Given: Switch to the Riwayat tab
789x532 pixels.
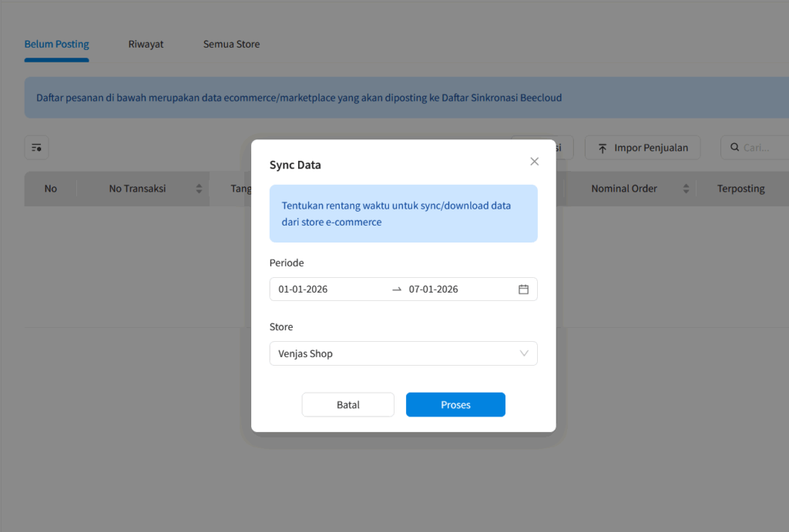Looking at the screenshot, I should click(146, 44).
